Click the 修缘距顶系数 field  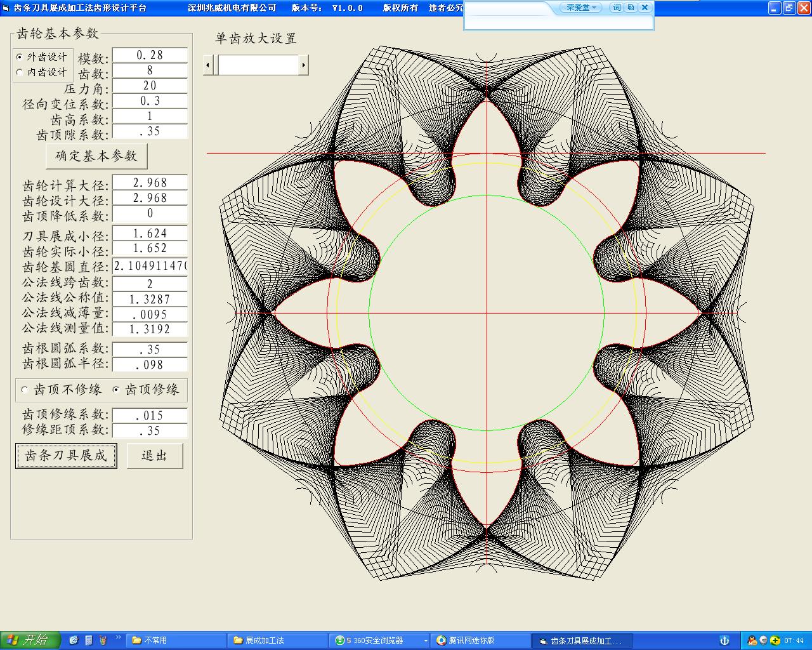[150, 431]
